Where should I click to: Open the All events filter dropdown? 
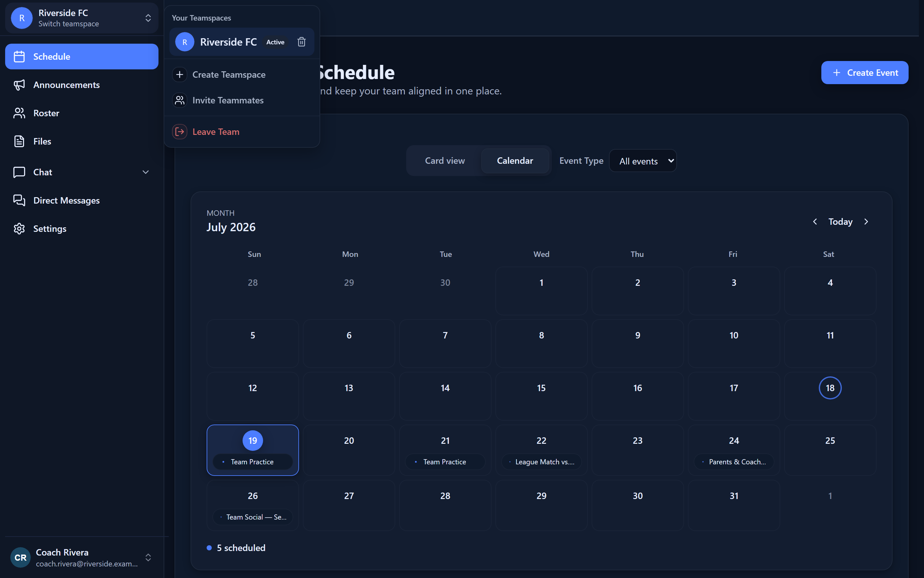coord(643,161)
